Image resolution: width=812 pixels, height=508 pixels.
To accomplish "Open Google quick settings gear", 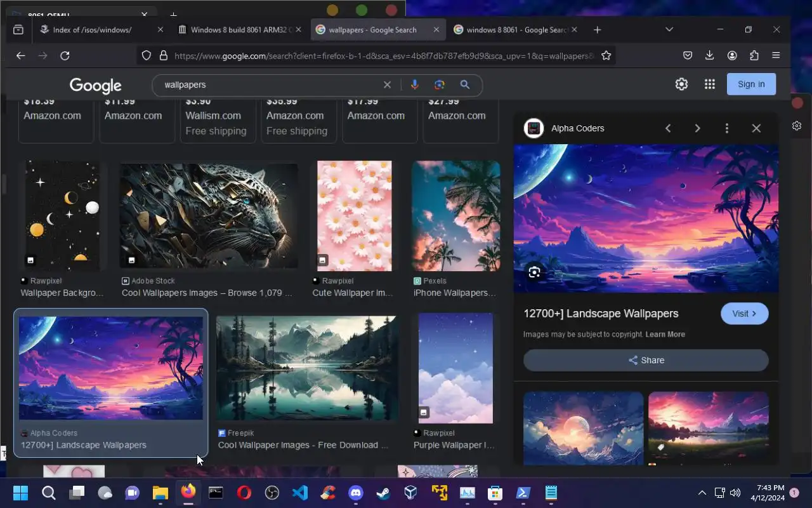I will click(681, 84).
